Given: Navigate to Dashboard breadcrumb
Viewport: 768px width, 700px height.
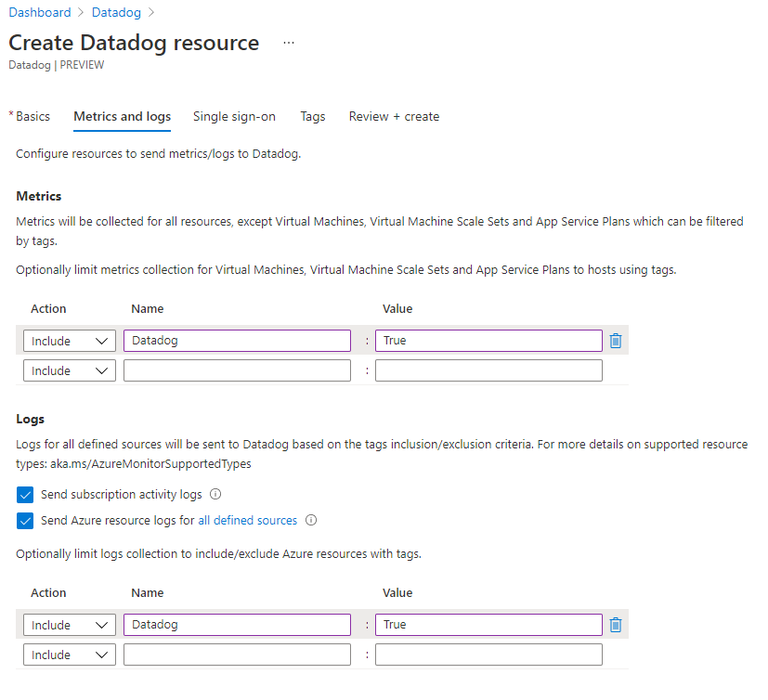Looking at the screenshot, I should (40, 12).
